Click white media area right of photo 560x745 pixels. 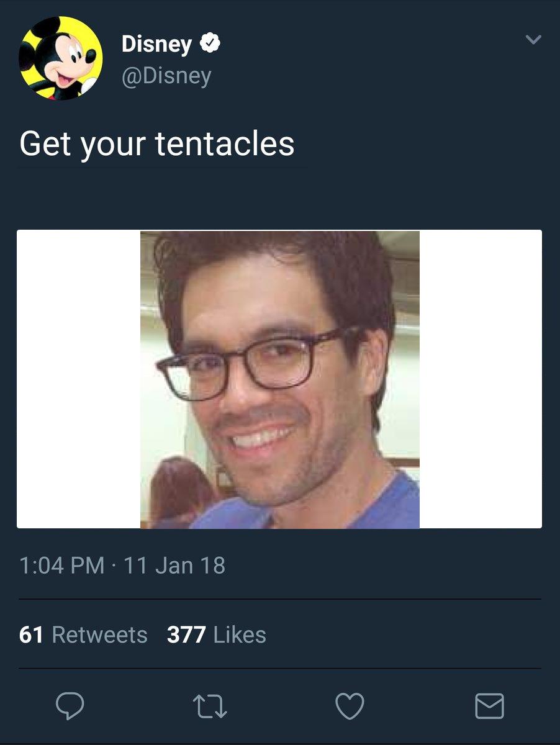point(481,379)
